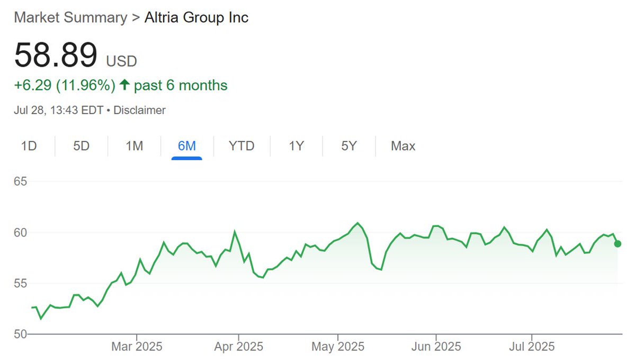Click the Apr 2025 axis label
The image size is (635, 364).
click(x=238, y=347)
